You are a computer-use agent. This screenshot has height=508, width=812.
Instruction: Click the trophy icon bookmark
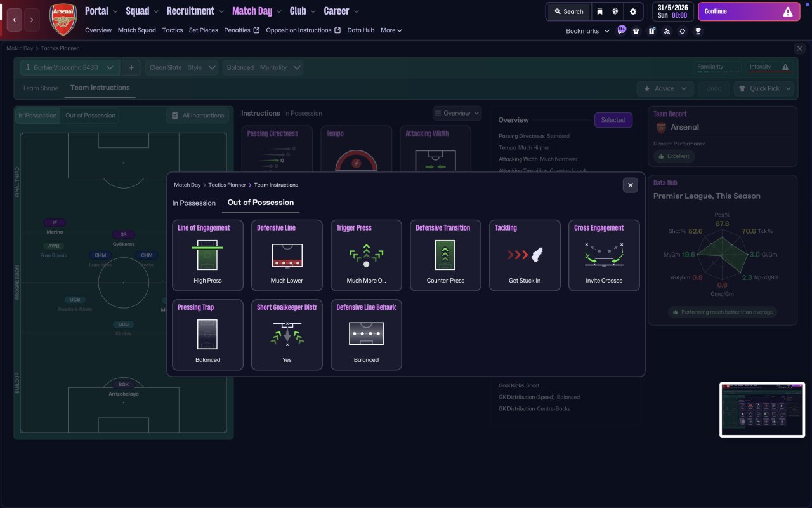click(x=698, y=31)
